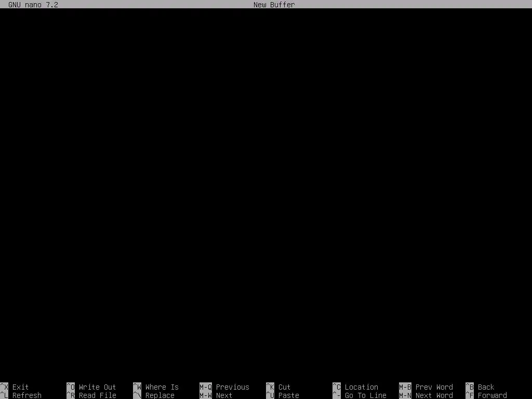Click the New Buffer title text
The height and width of the screenshot is (399, 532).
(x=274, y=5)
